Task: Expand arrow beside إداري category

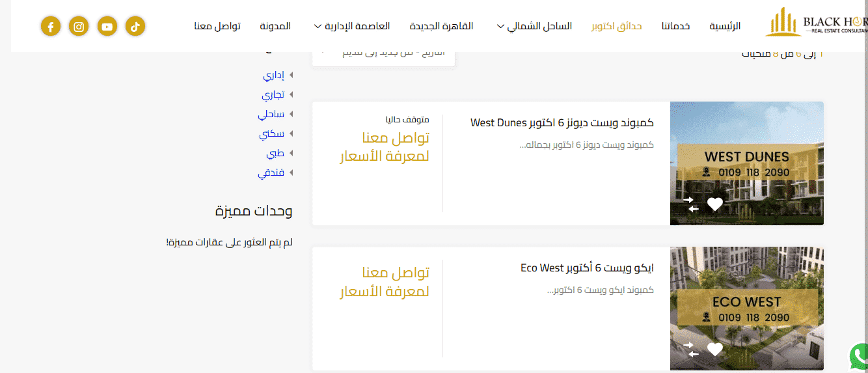Action: (x=292, y=76)
